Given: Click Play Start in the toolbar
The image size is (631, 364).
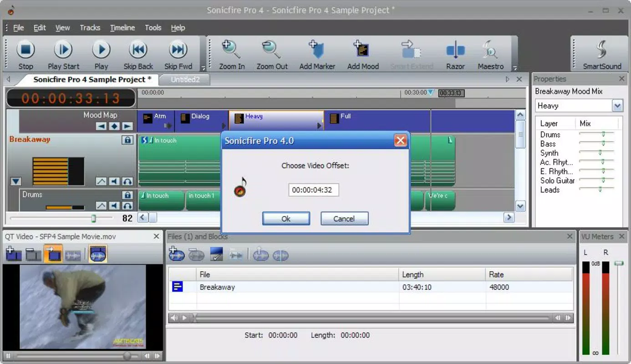Looking at the screenshot, I should [x=63, y=54].
